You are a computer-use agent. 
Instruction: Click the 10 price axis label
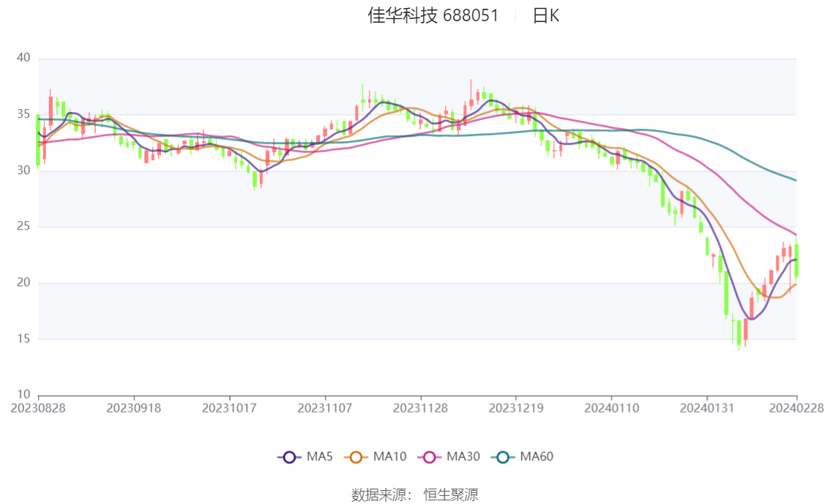pyautogui.click(x=23, y=394)
